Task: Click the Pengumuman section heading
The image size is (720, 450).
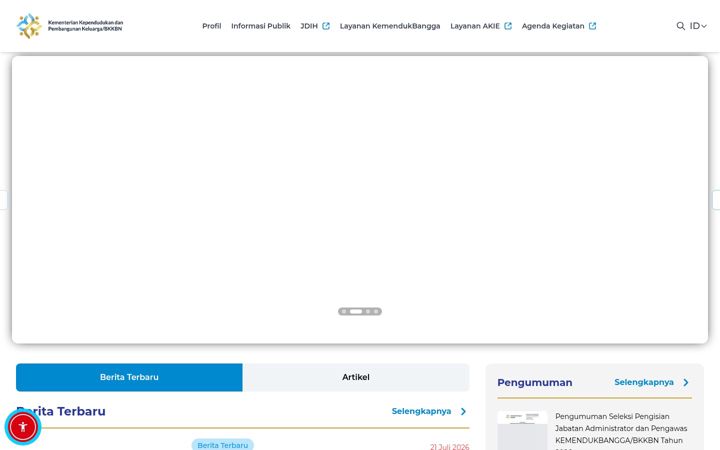Action: (534, 382)
